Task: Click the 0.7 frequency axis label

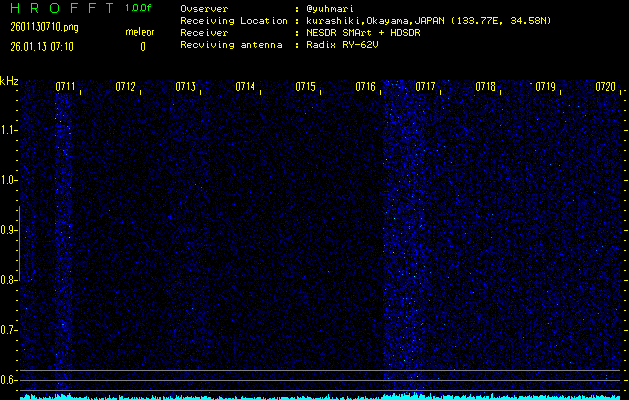Action: tap(8, 330)
